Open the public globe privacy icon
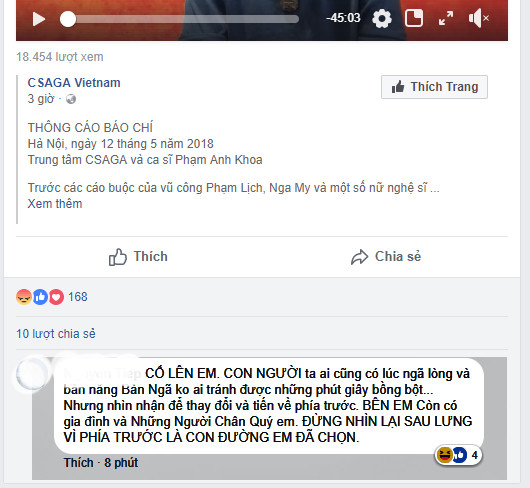Image resolution: width=530 pixels, height=488 pixels. tap(71, 99)
